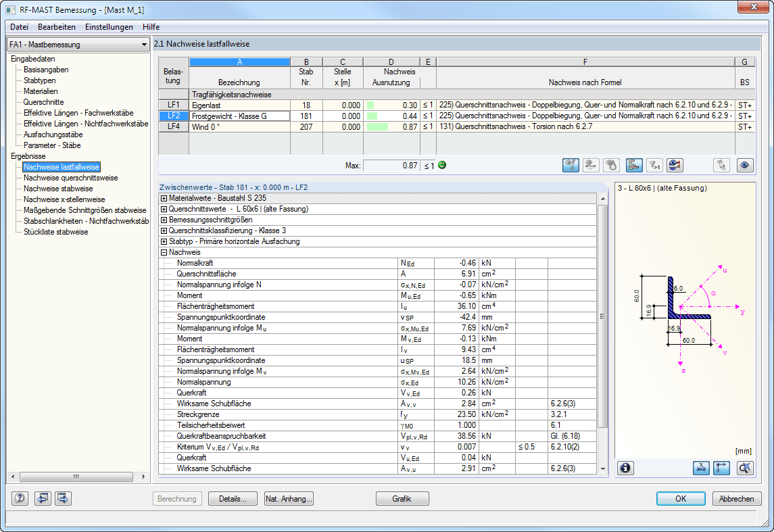Close the RF-MAST window
Viewport: 774px width, 532px height.
tap(753, 6)
